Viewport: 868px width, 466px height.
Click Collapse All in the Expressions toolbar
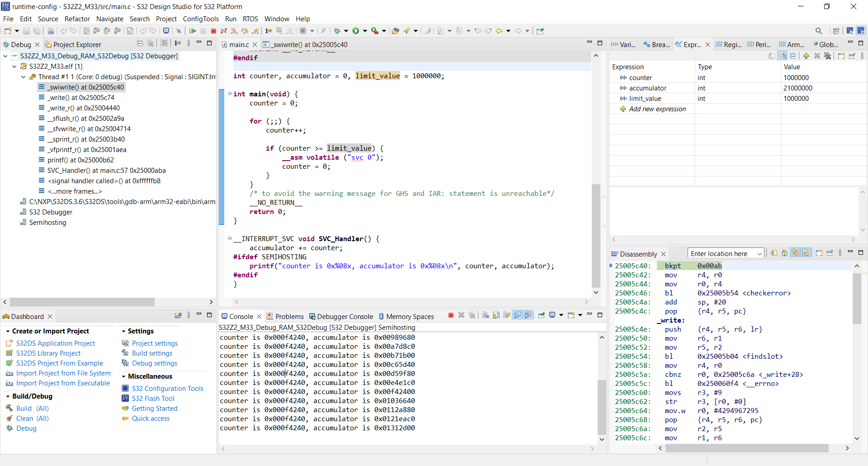[x=793, y=56]
